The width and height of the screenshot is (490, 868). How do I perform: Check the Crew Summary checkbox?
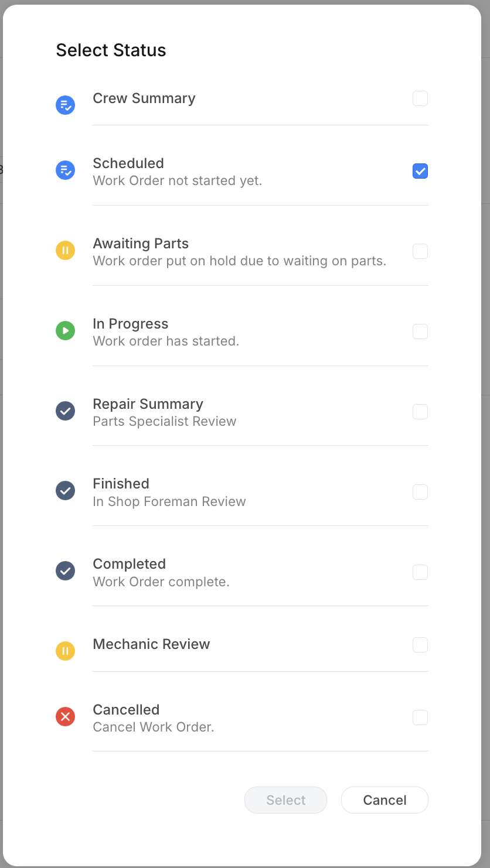click(420, 98)
